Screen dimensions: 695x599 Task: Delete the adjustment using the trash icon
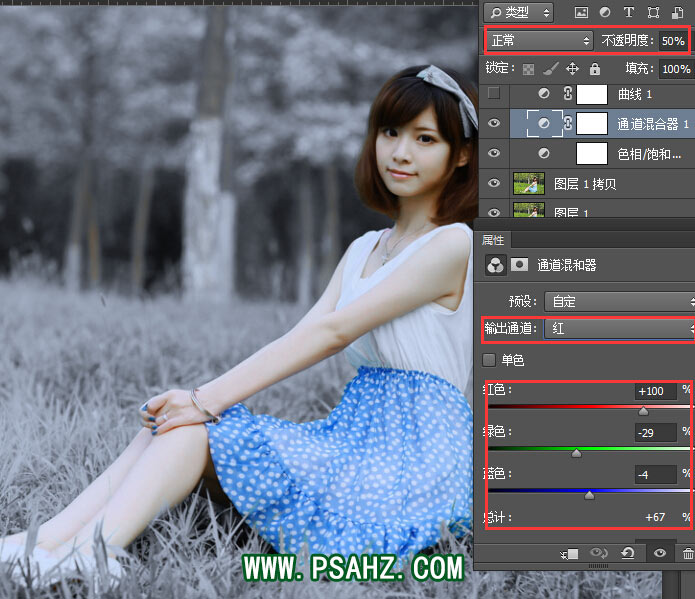pyautogui.click(x=687, y=553)
